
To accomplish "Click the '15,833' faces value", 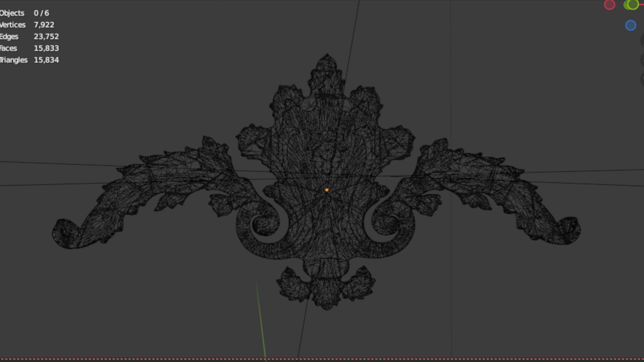I will coord(46,48).
